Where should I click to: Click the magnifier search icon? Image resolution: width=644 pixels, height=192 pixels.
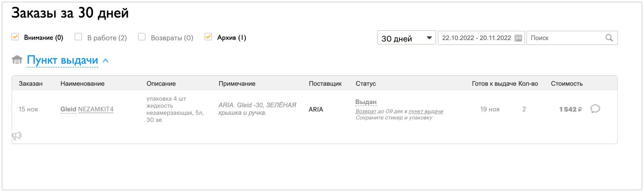[x=609, y=38]
